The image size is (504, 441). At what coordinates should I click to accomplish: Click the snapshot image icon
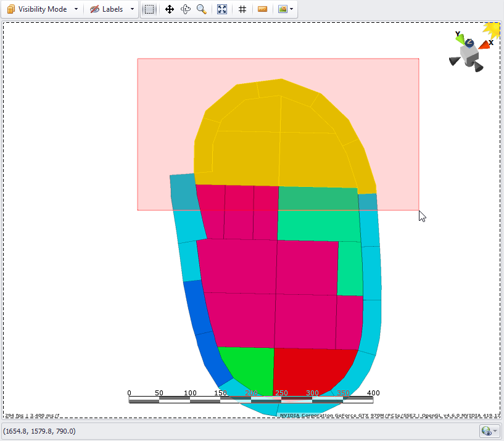(283, 9)
